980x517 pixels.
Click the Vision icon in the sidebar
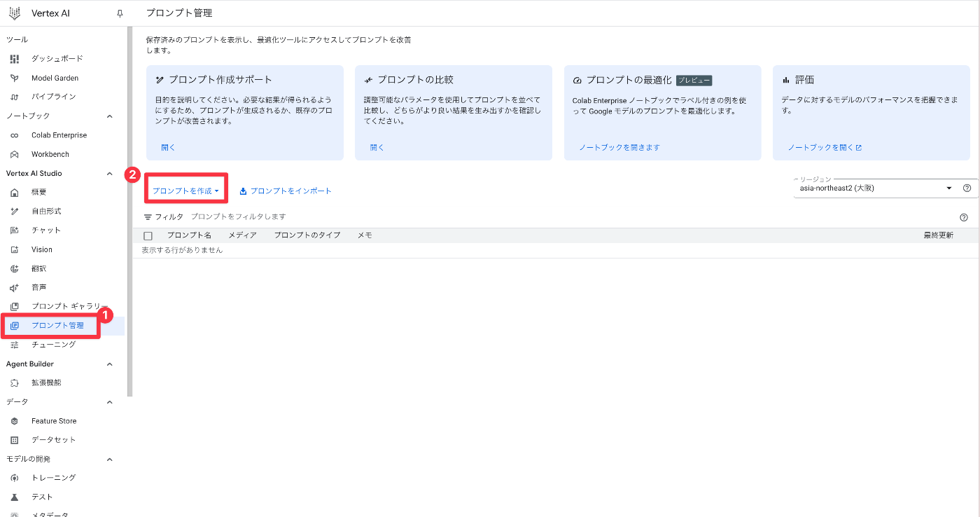tap(15, 249)
